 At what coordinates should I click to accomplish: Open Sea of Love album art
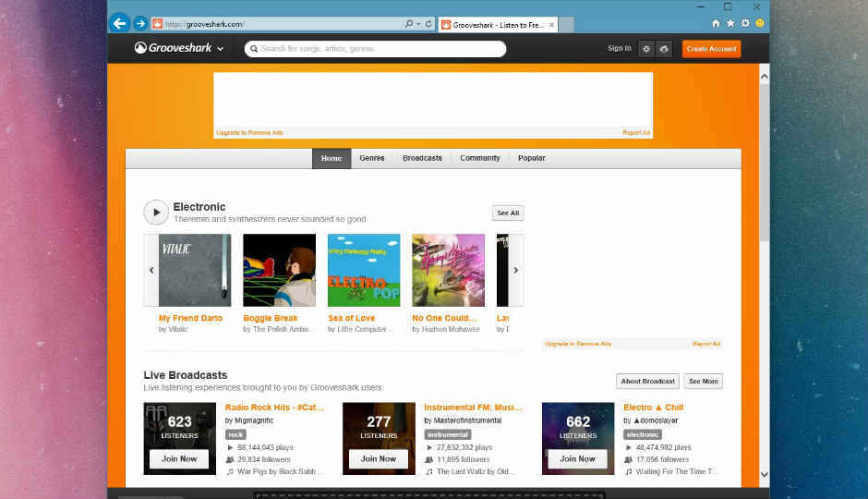364,270
